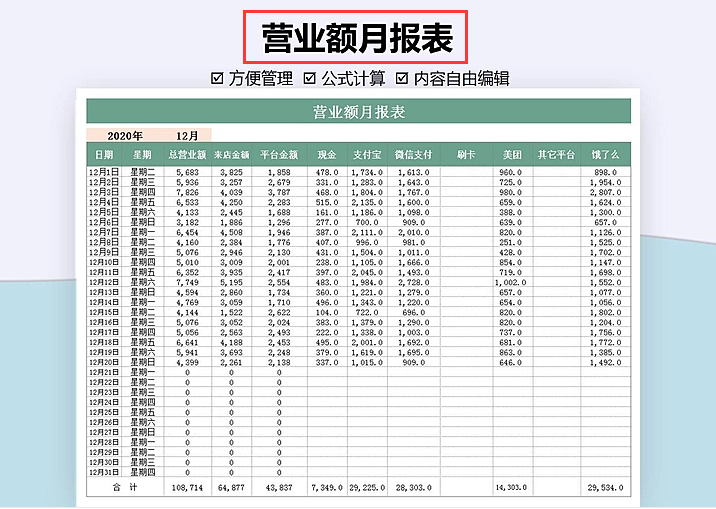Click the 现金 column header
The height and width of the screenshot is (509, 716).
[x=327, y=155]
